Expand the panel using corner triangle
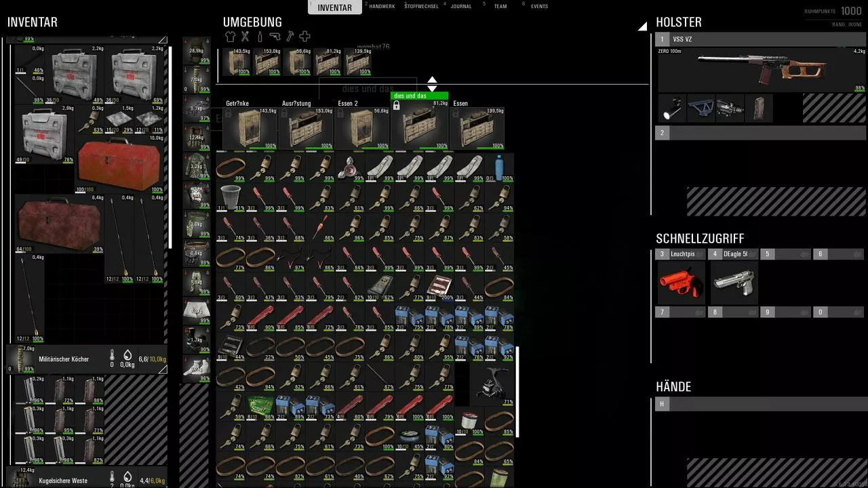The width and height of the screenshot is (868, 488). point(642,27)
